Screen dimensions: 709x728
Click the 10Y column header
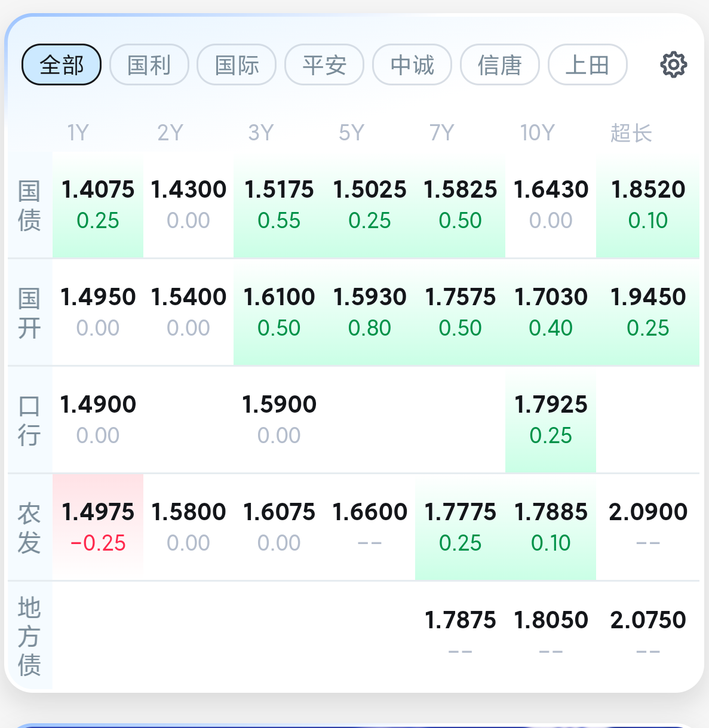click(538, 133)
